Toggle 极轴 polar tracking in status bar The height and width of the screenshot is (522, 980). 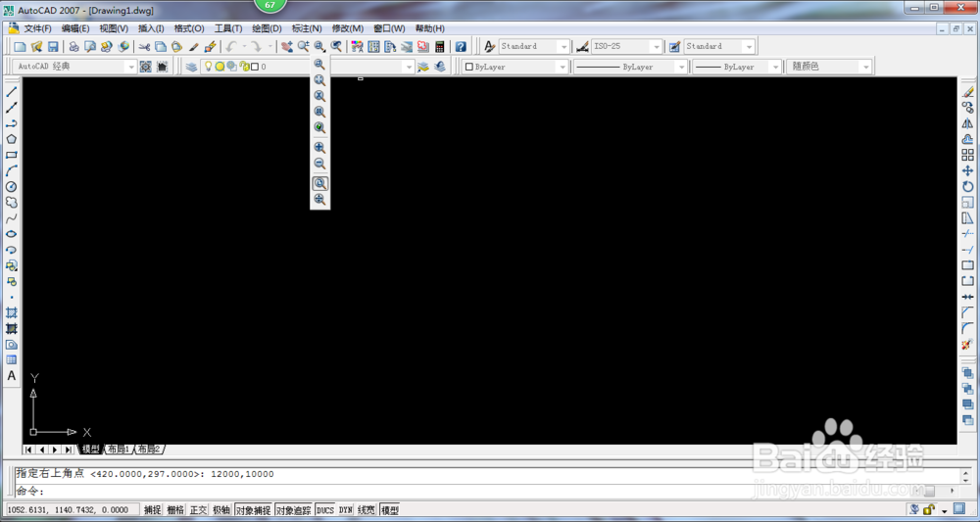point(221,510)
